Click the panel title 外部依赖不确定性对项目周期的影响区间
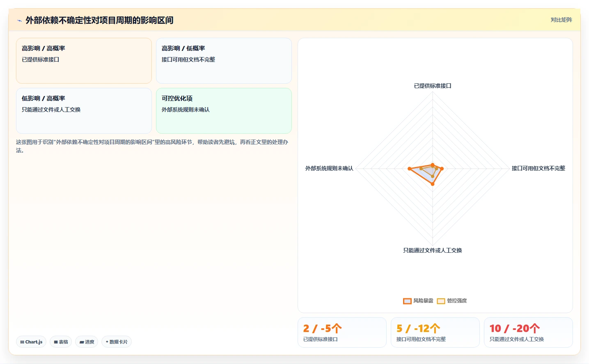Viewport: 589px width, 364px height. (99, 20)
